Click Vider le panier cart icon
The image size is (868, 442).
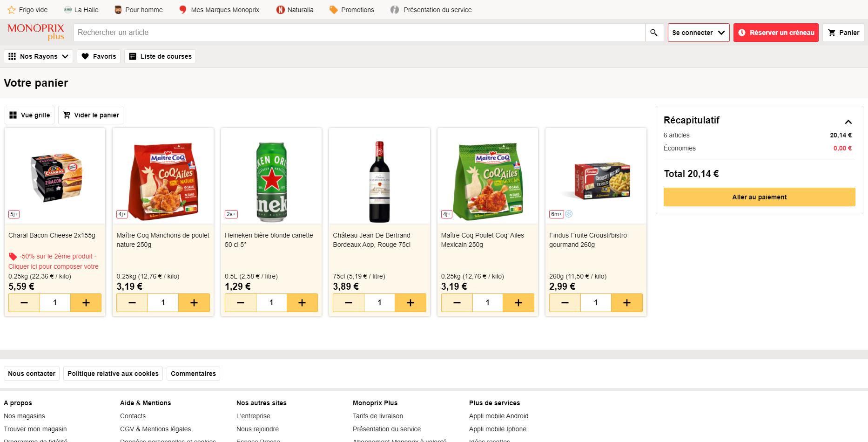tap(67, 115)
